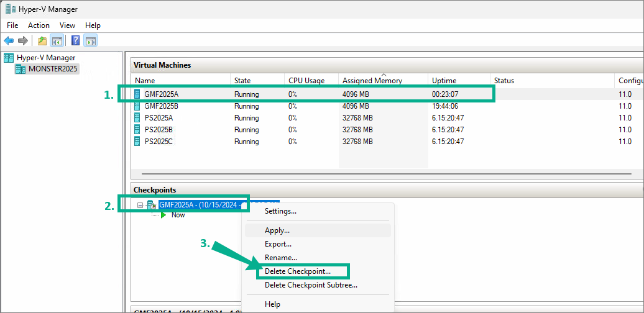Select the GMF2025A virtual machine row
The image size is (644, 313).
(387, 94)
